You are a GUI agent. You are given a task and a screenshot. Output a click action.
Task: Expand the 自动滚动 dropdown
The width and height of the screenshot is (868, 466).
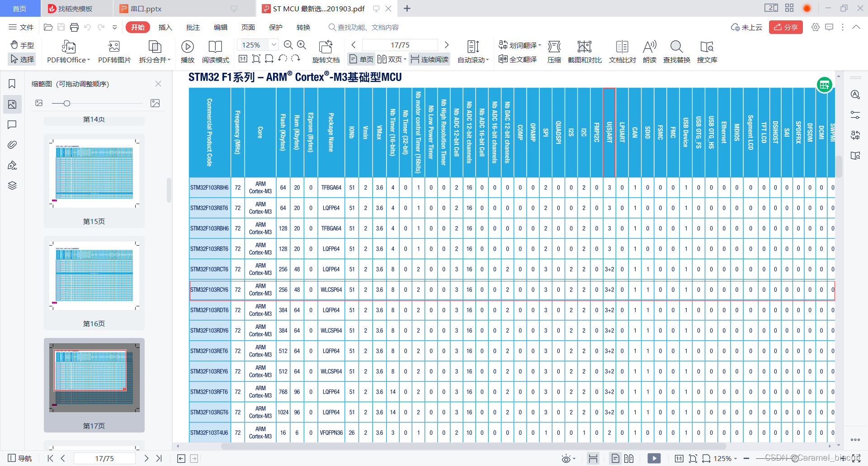[x=487, y=60]
